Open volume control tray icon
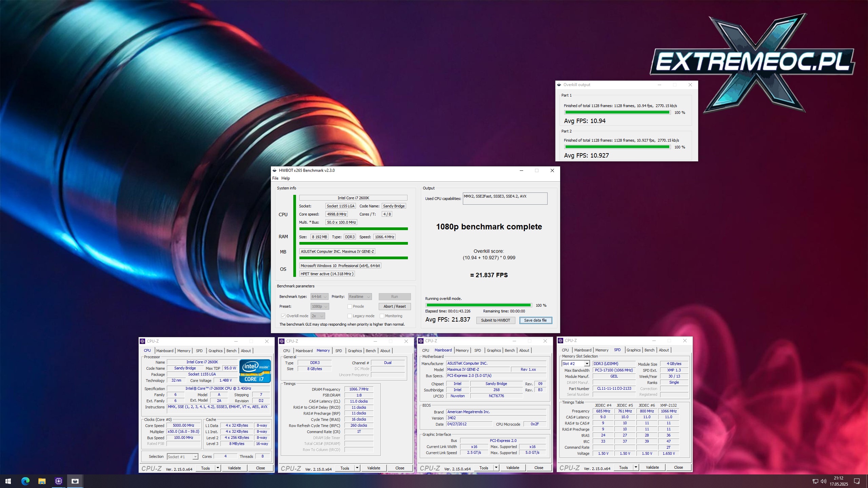Viewport: 868px width, 488px height. (x=824, y=481)
